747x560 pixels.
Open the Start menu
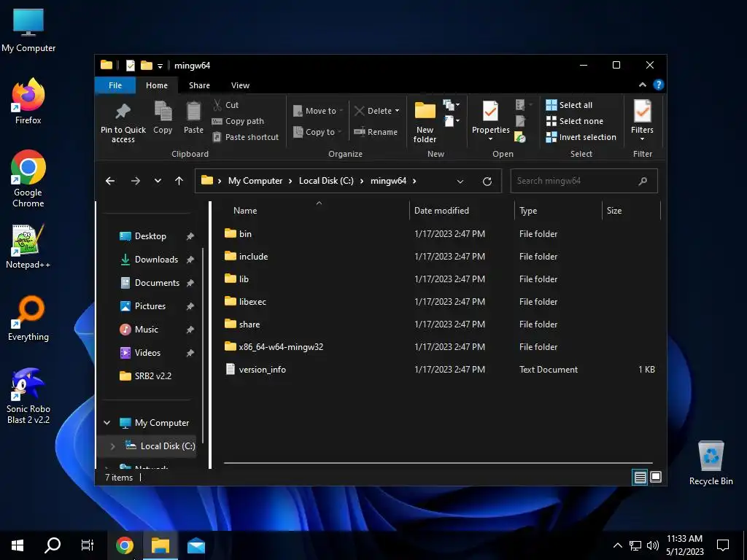(x=18, y=545)
